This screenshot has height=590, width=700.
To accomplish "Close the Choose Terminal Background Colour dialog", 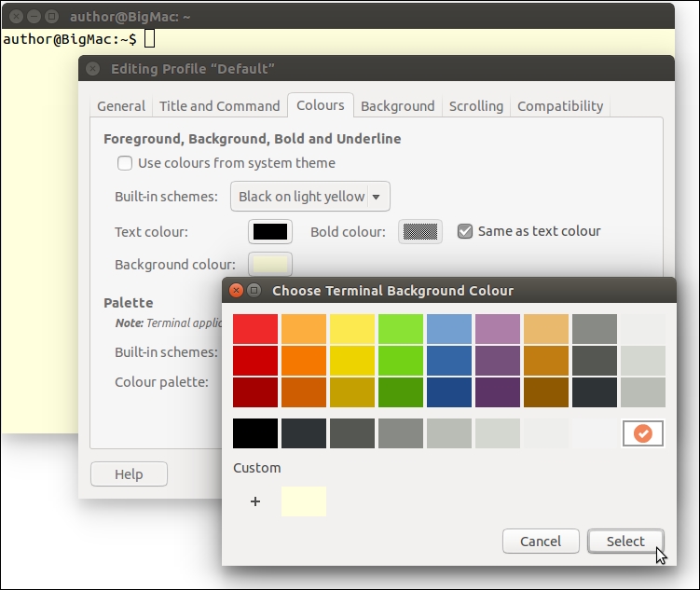I will (236, 291).
